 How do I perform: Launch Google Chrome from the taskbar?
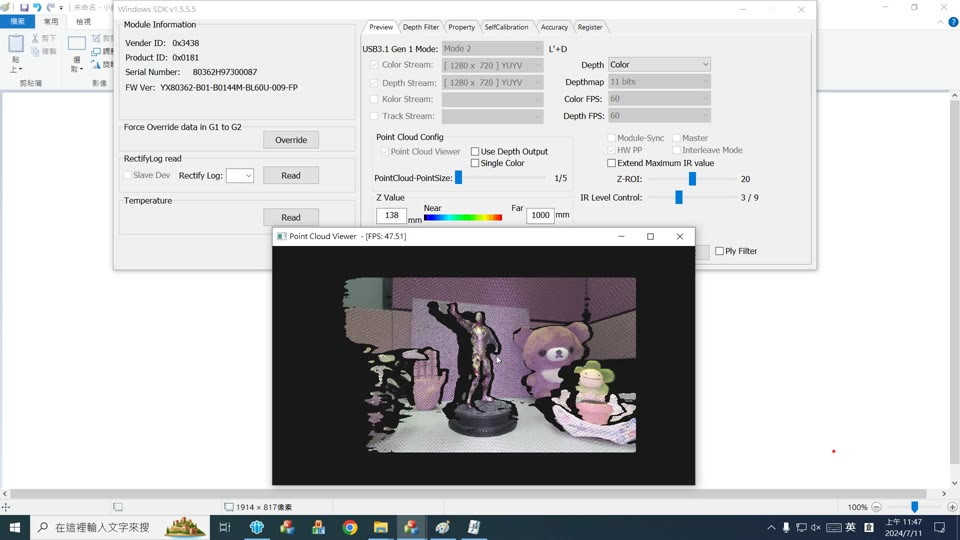(x=350, y=527)
